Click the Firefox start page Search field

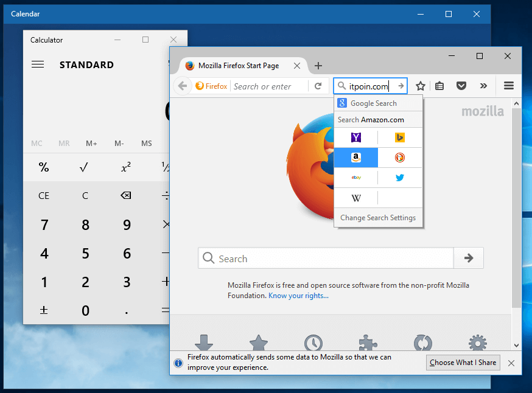pyautogui.click(x=326, y=259)
